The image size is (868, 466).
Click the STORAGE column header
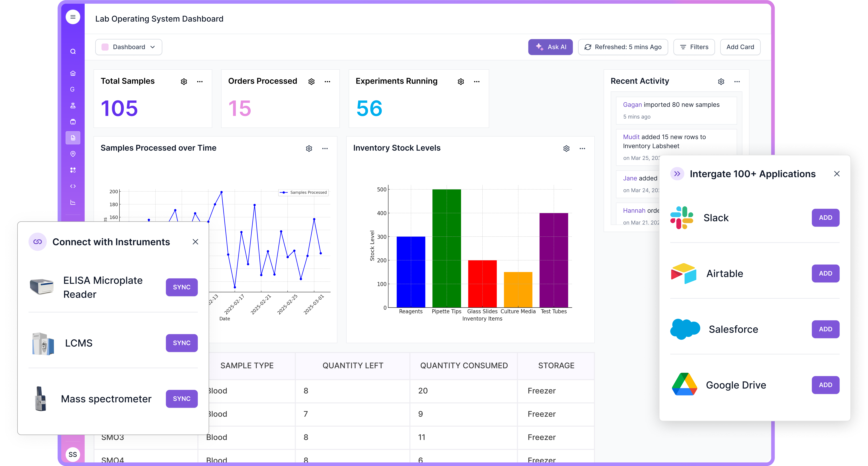click(x=556, y=366)
